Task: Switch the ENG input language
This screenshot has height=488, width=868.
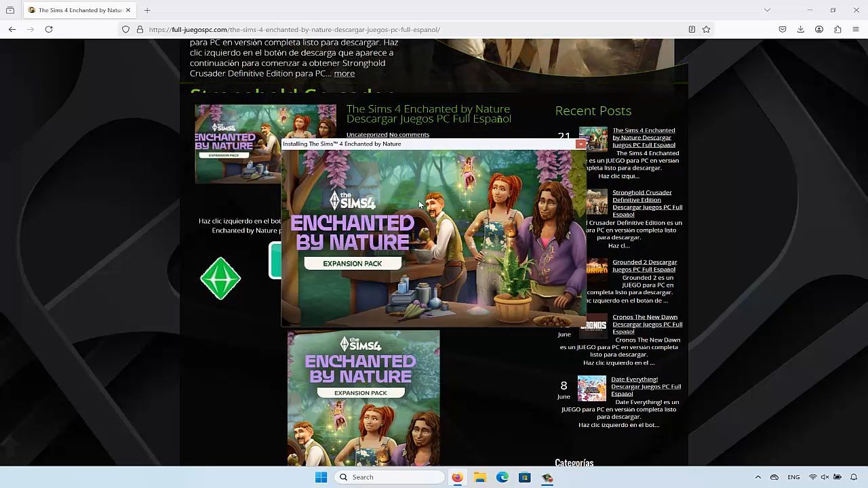Action: [793, 477]
